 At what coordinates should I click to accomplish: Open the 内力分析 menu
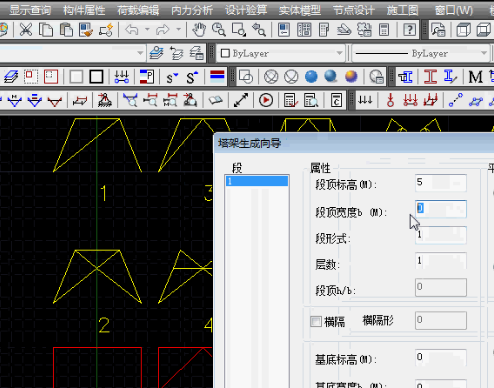tap(192, 11)
